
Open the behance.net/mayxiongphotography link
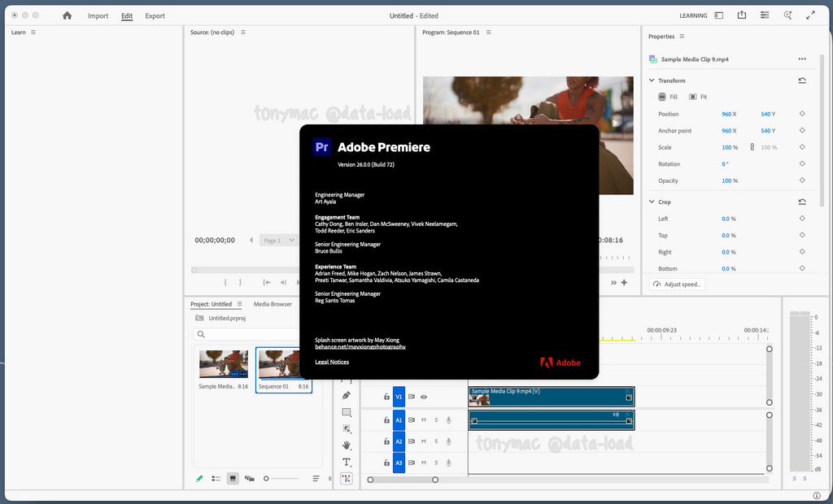point(360,347)
